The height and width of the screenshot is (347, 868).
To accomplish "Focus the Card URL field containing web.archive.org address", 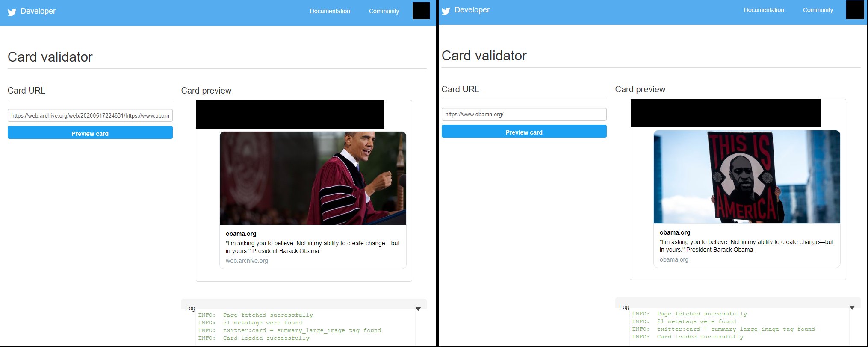I will click(x=90, y=115).
